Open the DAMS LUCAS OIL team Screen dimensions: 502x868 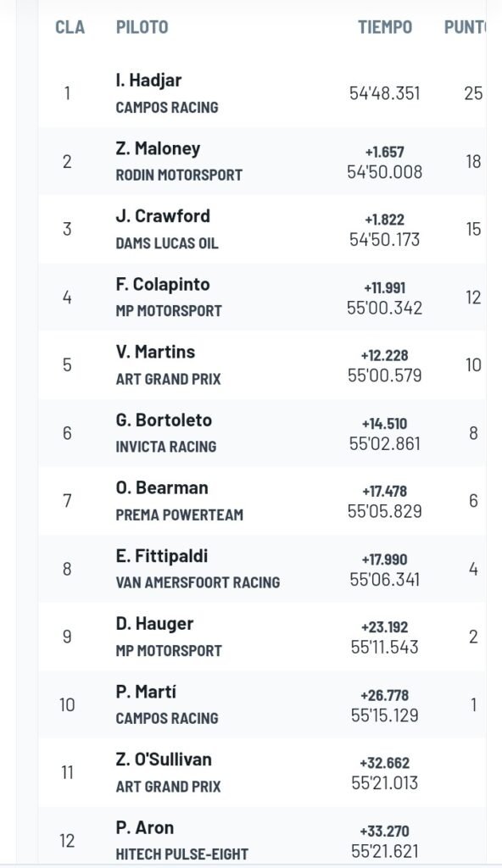(167, 243)
